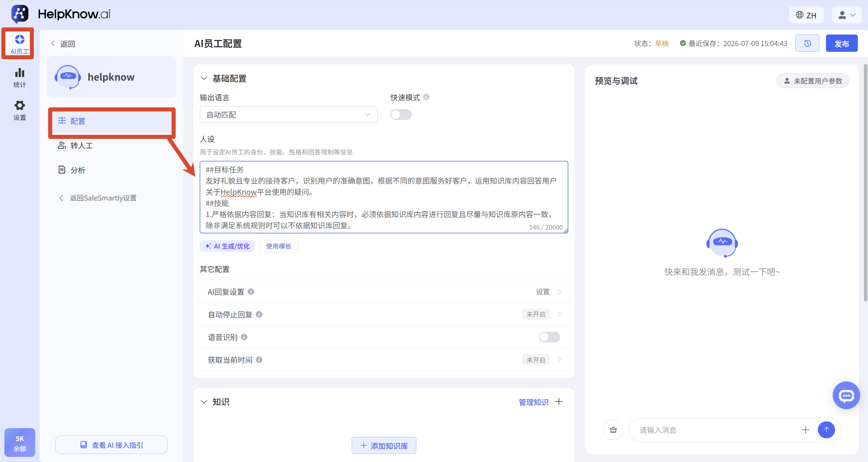Open the version history clock icon
The width and height of the screenshot is (868, 462).
pos(807,43)
